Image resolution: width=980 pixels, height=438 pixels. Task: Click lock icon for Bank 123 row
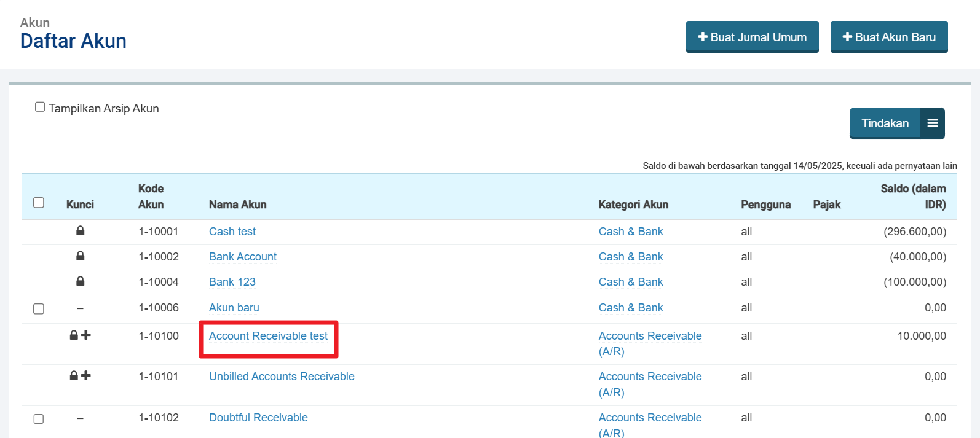point(80,281)
